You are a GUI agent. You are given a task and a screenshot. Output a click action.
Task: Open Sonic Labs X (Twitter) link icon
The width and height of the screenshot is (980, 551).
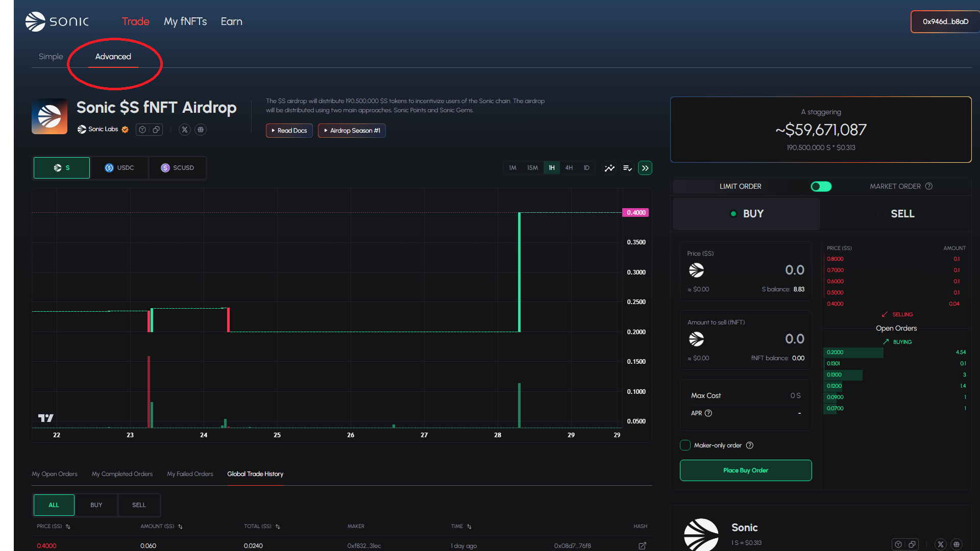pos(185,130)
